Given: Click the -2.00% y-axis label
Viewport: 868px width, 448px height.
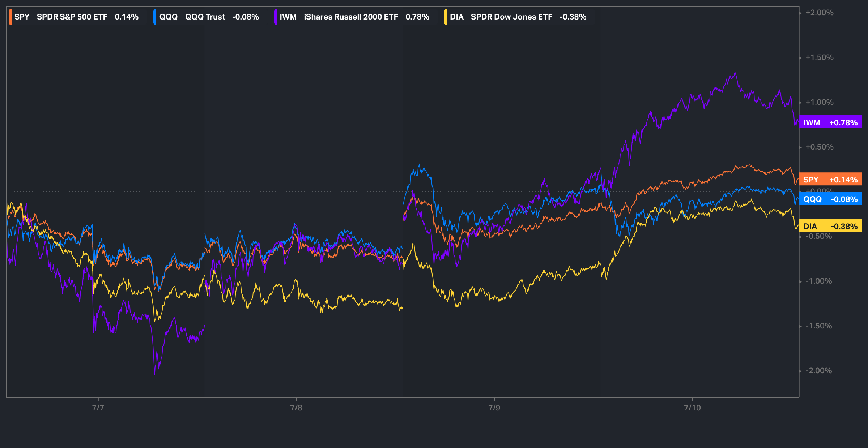Looking at the screenshot, I should click(x=818, y=371).
